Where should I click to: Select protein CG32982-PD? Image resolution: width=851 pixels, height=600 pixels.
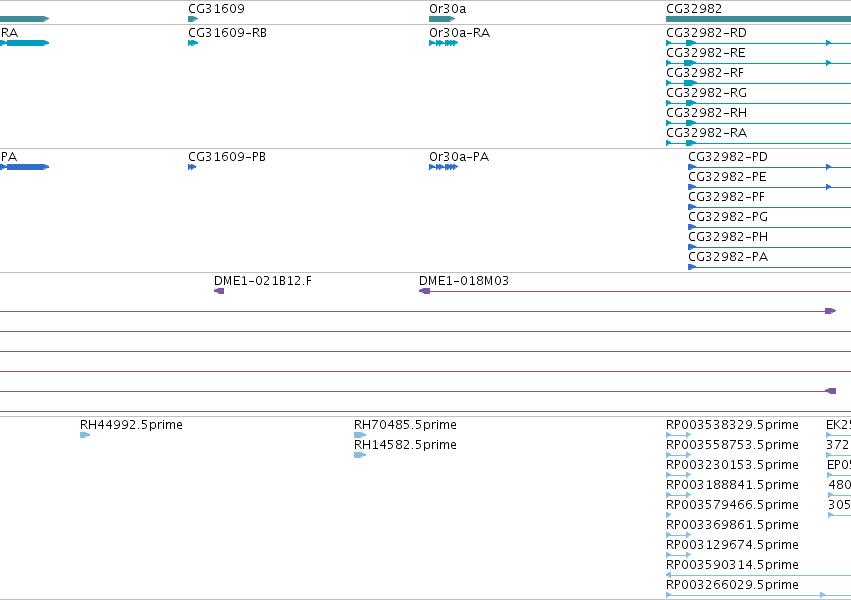coord(728,157)
